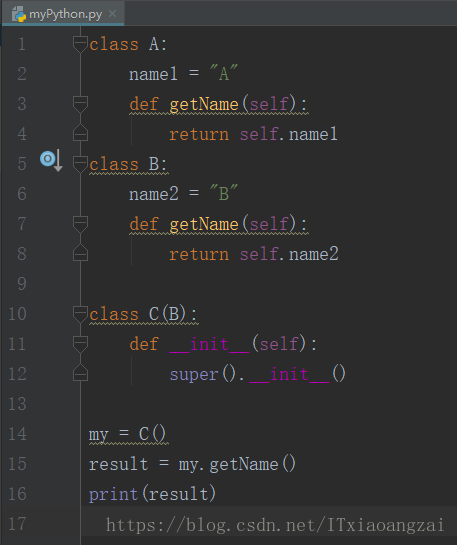Click line number 14 in the gutter

click(x=17, y=434)
